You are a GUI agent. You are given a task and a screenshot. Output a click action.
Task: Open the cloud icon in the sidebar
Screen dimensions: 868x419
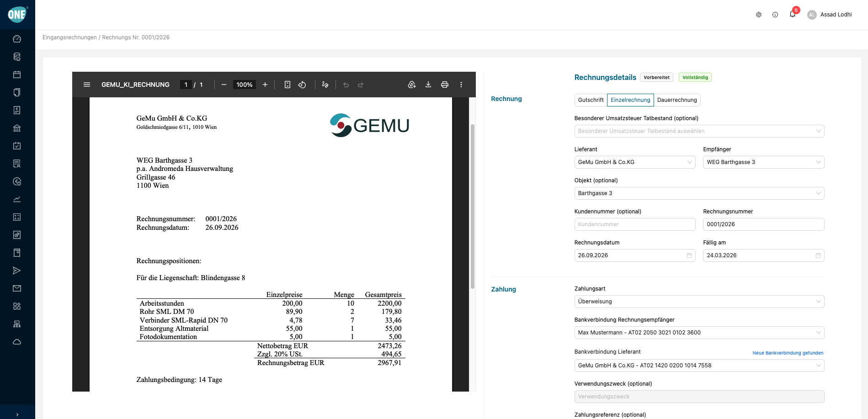[17, 342]
